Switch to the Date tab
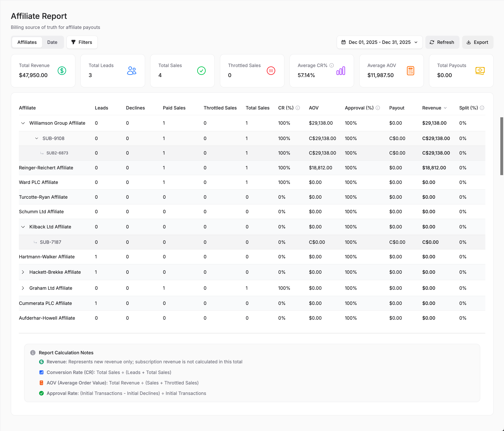Screen dimensions: 504x431 coord(52,42)
